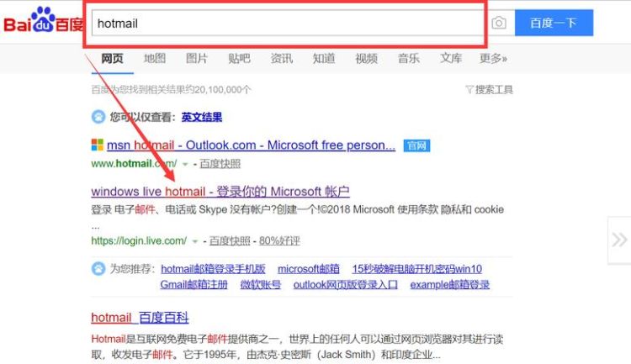
Task: Open the 搜索工具 filter
Action: click(490, 89)
